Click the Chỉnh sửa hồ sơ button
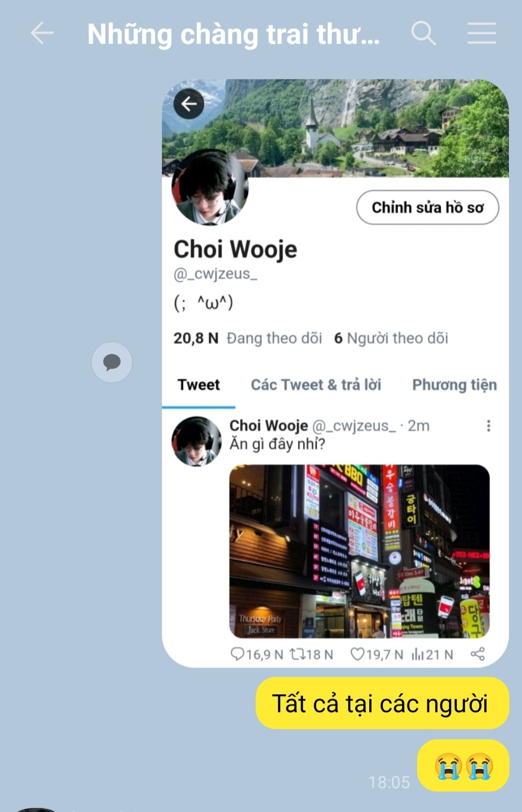 click(428, 207)
